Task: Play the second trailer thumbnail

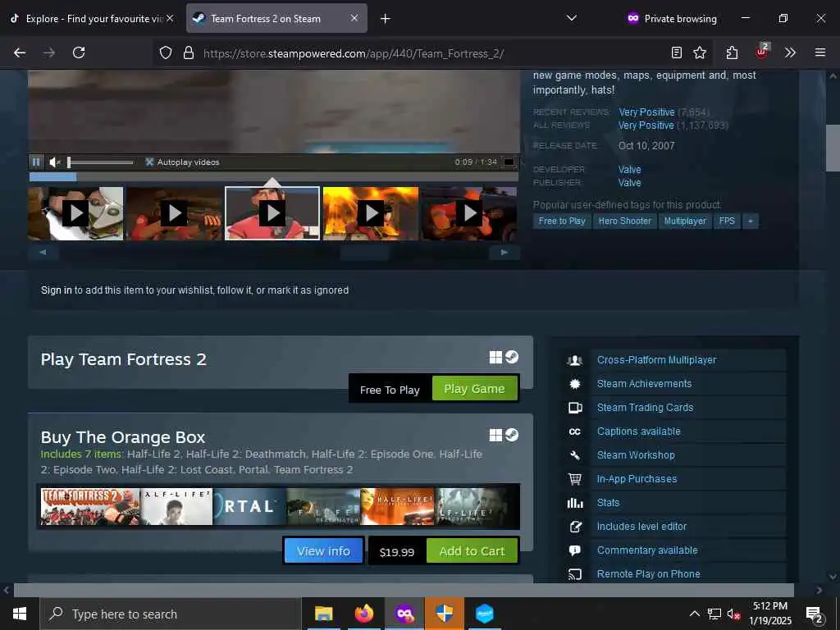Action: [174, 213]
